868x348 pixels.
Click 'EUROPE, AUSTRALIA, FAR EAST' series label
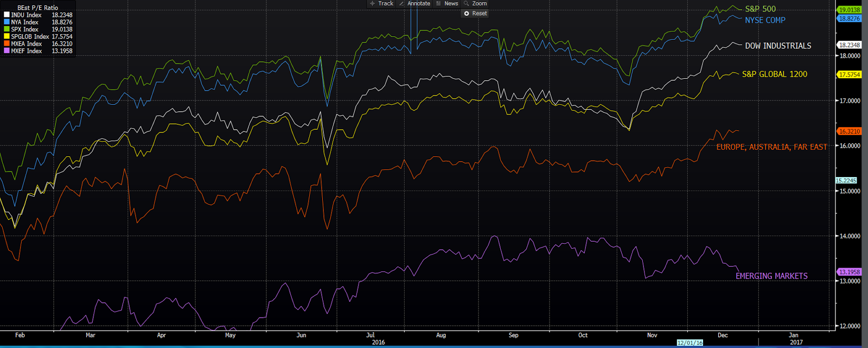[771, 147]
